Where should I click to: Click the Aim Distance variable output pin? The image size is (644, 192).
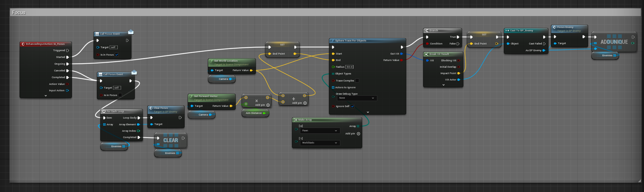264,113
